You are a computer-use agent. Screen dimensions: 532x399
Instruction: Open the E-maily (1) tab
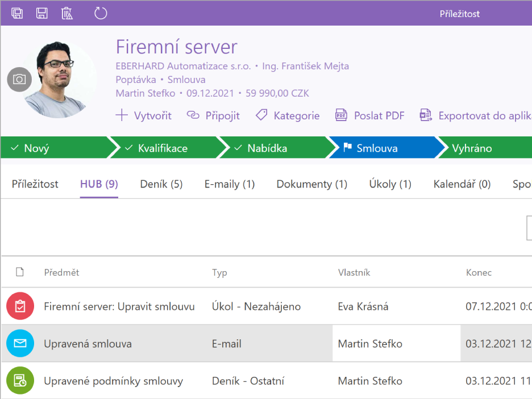click(230, 184)
